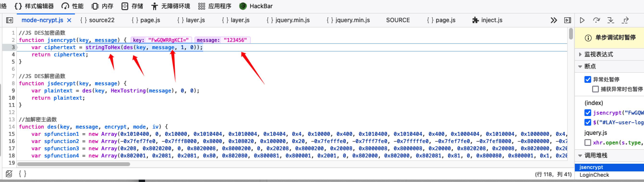This screenshot has width=644, height=182.
Task: Click the info icon in pause banner
Action: coord(588,38)
